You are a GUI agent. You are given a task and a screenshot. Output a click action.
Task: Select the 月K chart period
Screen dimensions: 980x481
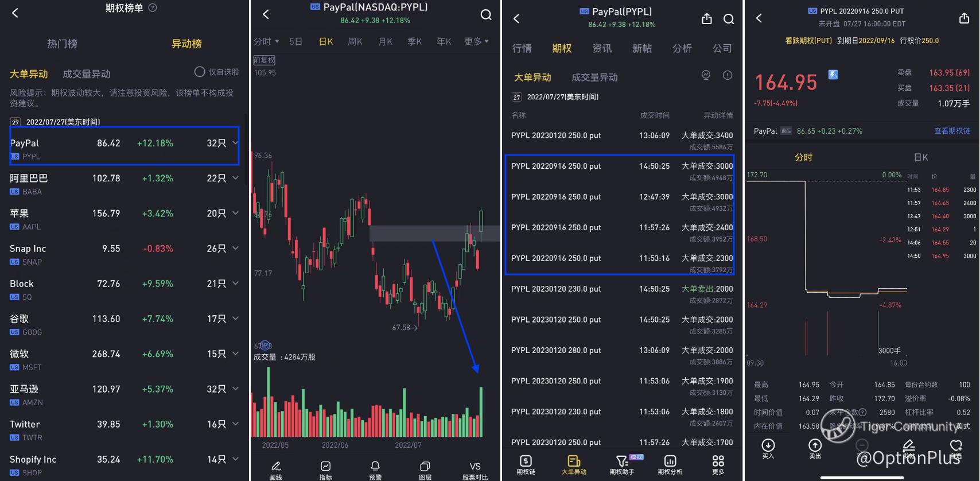tap(386, 41)
